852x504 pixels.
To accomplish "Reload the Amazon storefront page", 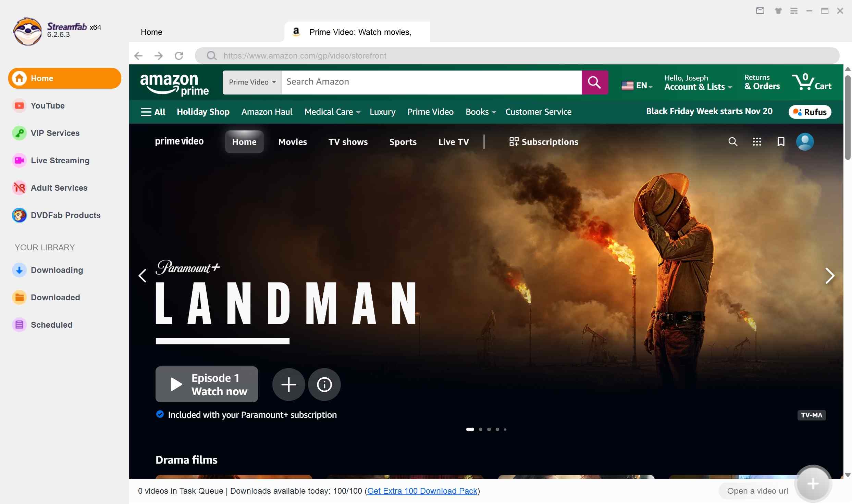I will tap(178, 56).
